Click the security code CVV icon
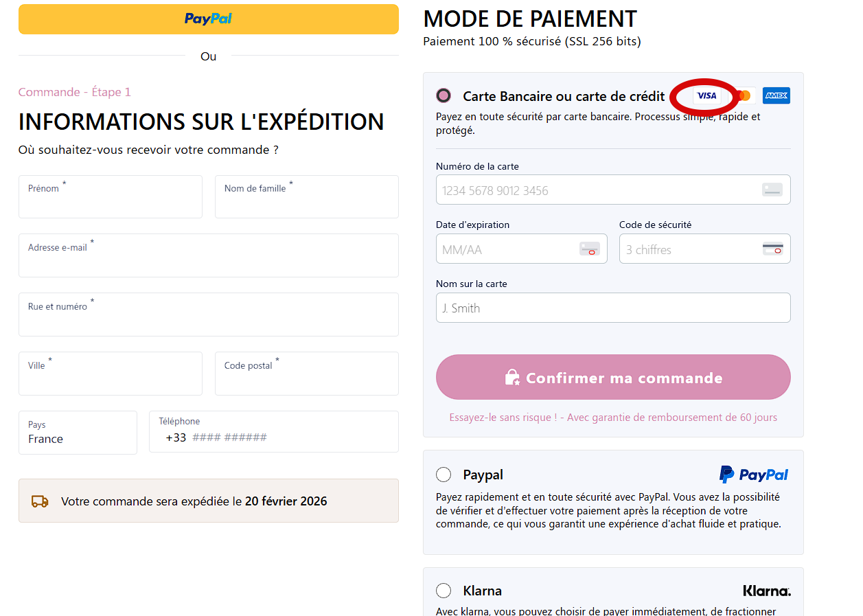 pos(773,249)
